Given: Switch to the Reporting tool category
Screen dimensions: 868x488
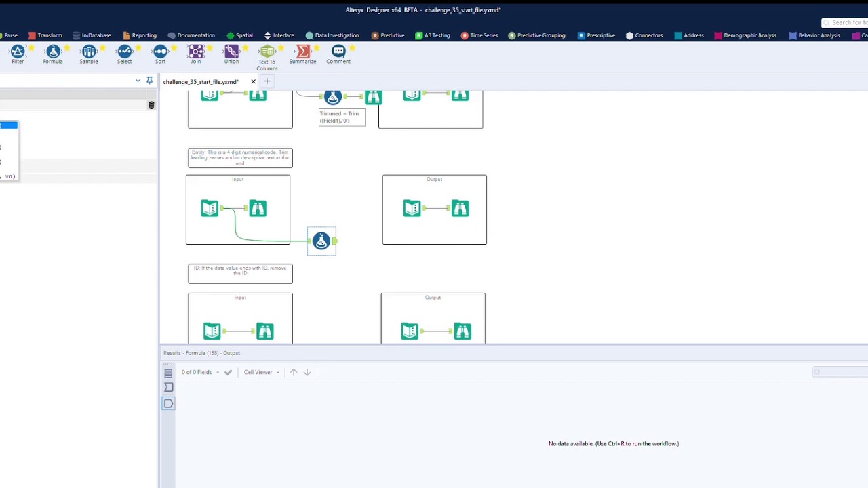Looking at the screenshot, I should [x=140, y=35].
